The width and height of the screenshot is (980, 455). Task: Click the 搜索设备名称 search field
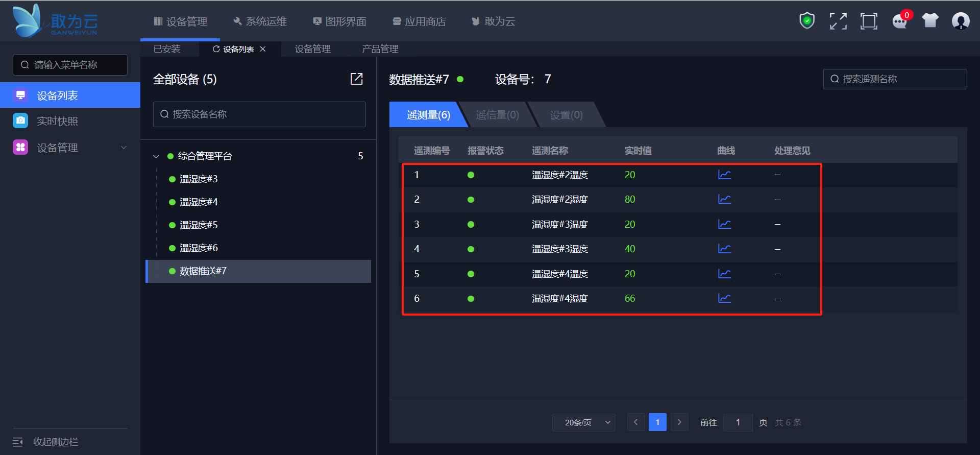pos(259,114)
